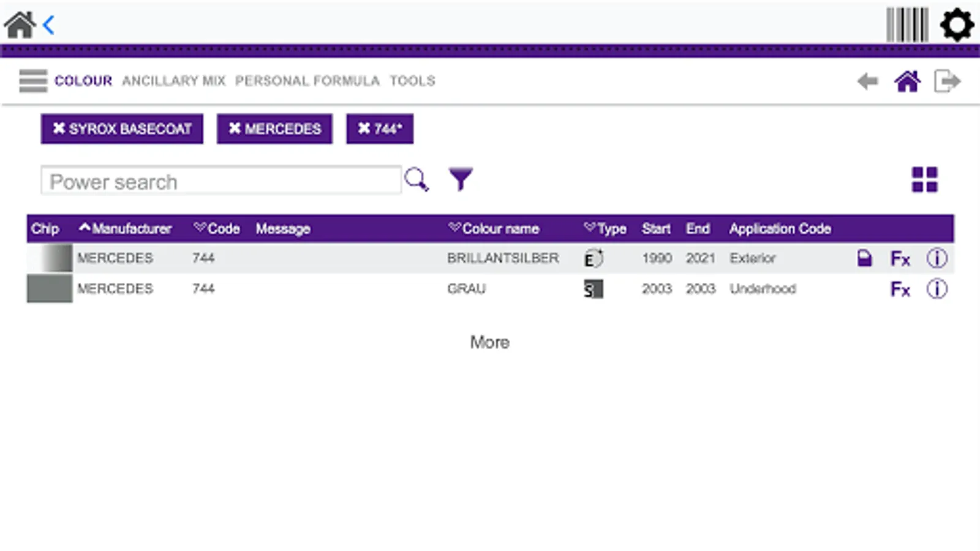
Task: Click start year 2003 in GRAU row
Action: click(657, 289)
